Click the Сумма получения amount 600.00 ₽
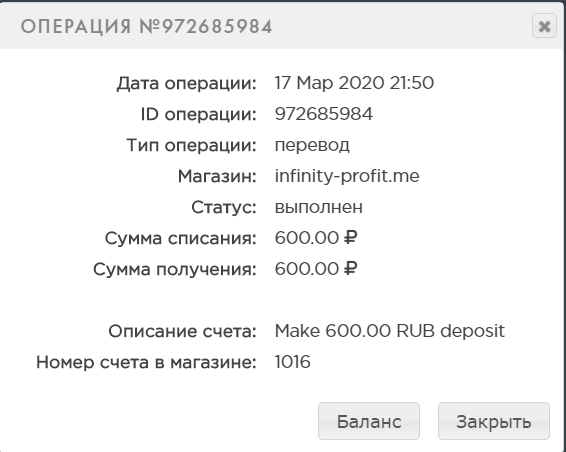566x452 pixels. coord(316,269)
